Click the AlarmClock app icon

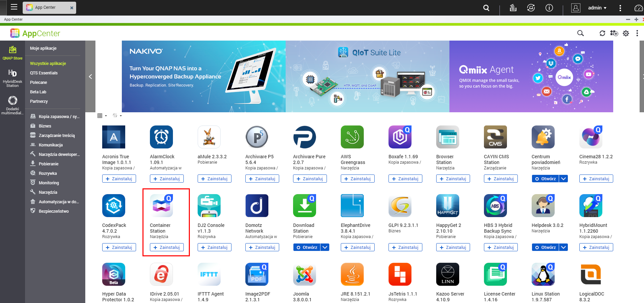161,137
